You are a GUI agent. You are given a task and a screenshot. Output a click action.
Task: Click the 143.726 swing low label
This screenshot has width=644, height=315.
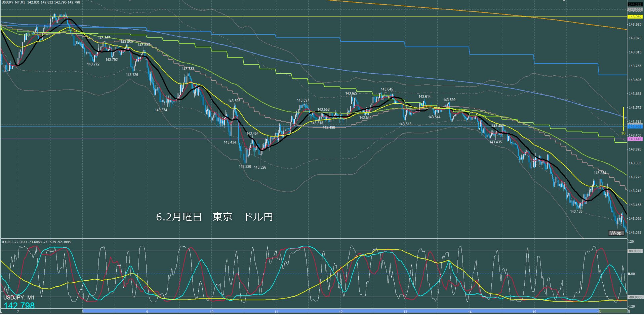[132, 74]
